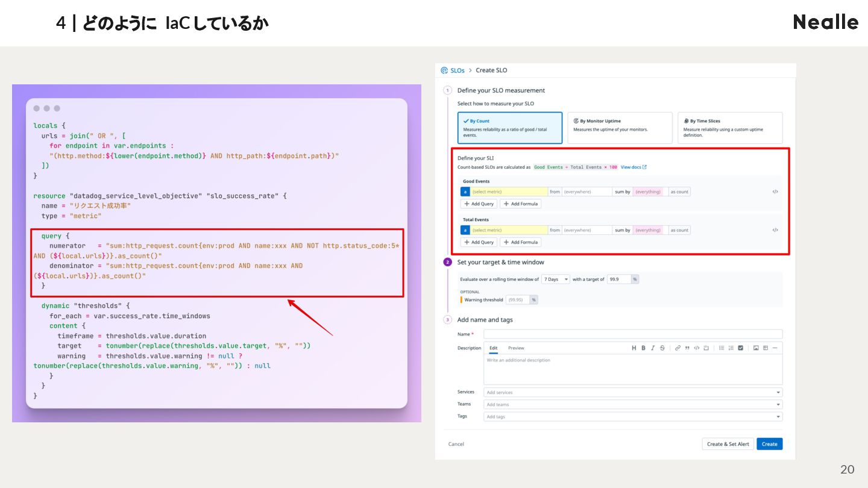Click the Create & Set Alert button
Image resolution: width=868 pixels, height=488 pixels.
(728, 444)
